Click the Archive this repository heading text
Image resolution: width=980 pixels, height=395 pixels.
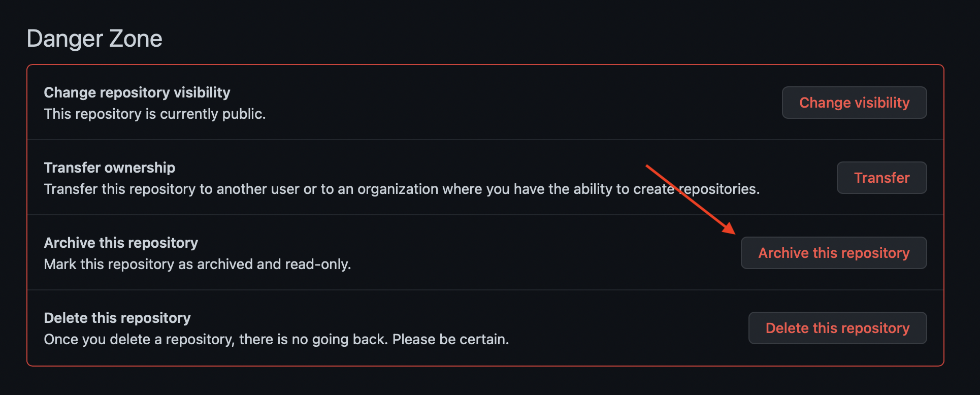[x=121, y=242]
